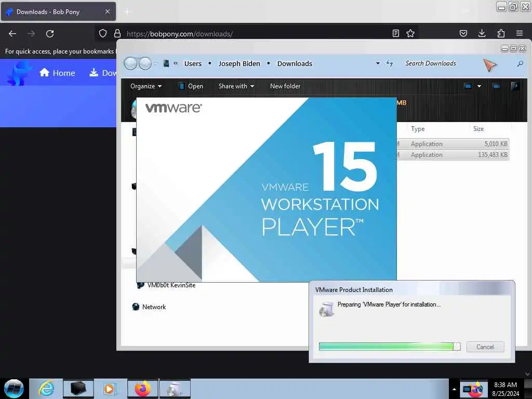Expand the view options dropdown arrow
Screen dimensions: 532x399
(479, 86)
